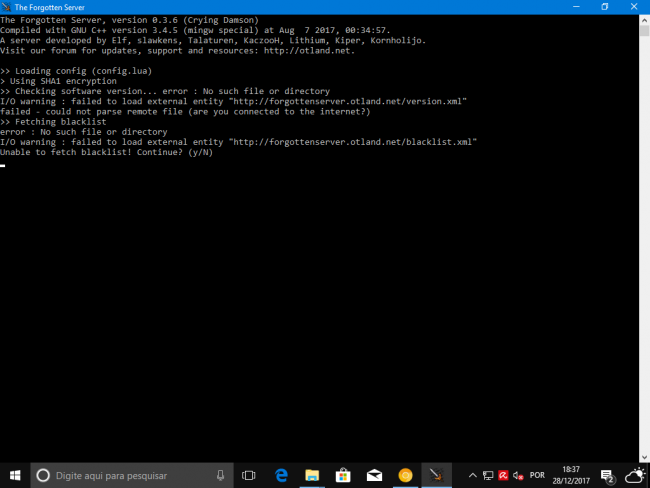The width and height of the screenshot is (650, 488).
Task: Click the microphone icon in search box
Action: point(221,476)
